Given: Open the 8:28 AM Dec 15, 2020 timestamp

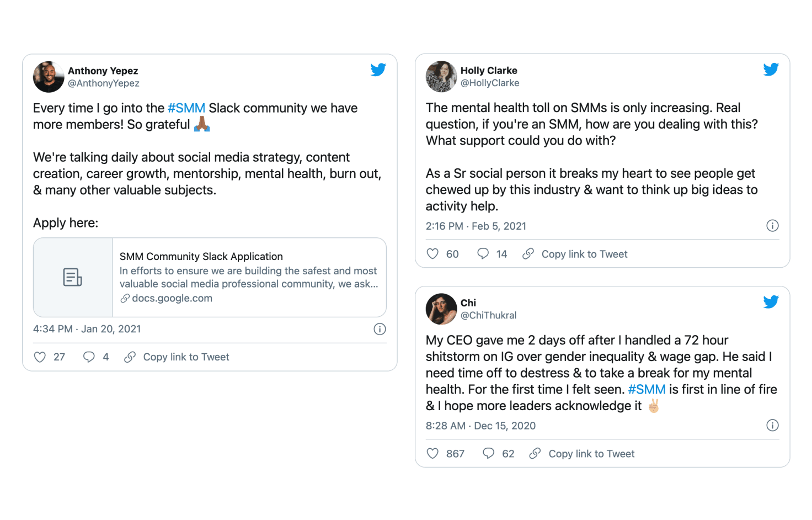Looking at the screenshot, I should (x=480, y=426).
